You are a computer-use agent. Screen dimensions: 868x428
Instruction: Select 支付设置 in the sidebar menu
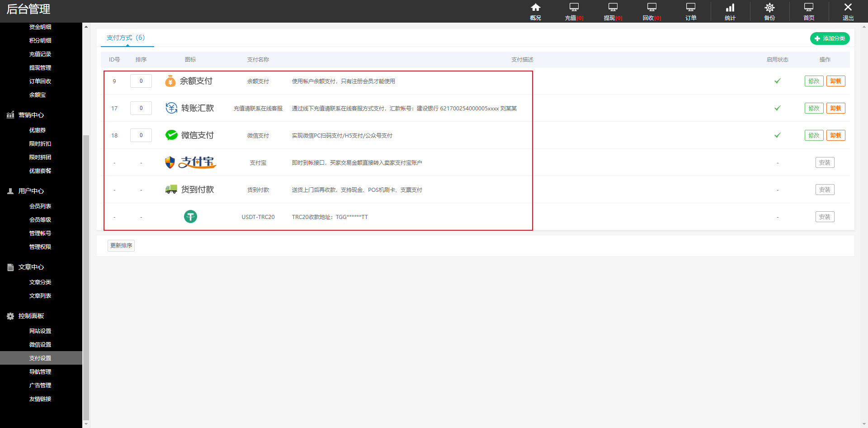point(40,358)
